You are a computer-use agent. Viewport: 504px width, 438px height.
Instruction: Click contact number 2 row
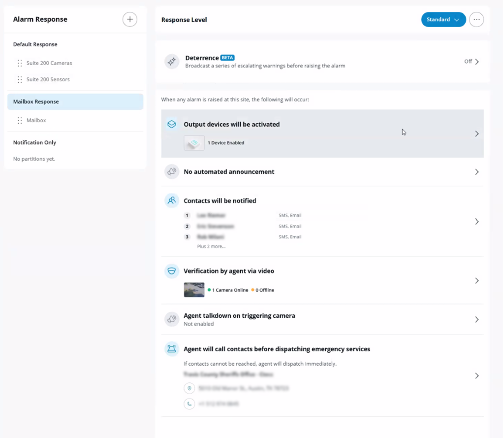click(x=243, y=226)
